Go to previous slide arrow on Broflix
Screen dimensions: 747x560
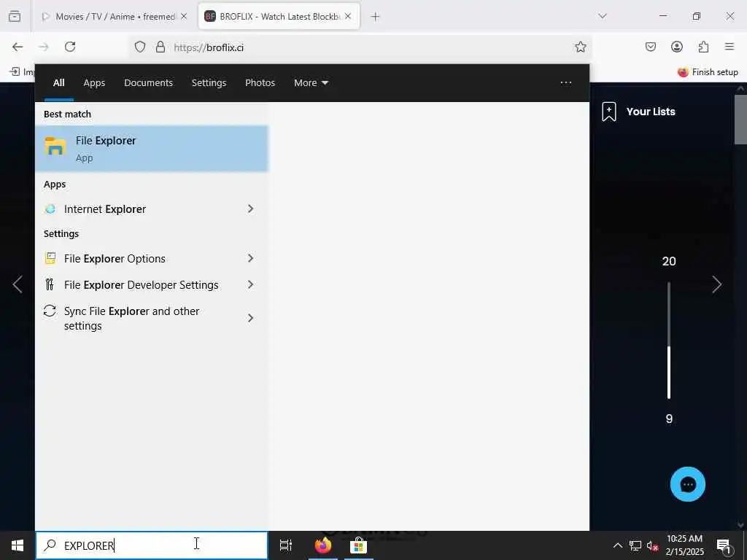click(18, 285)
